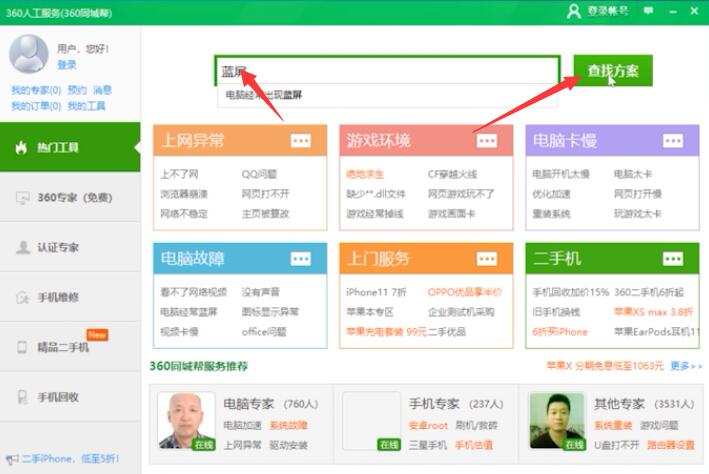Viewport: 709px width, 474px height.
Task: Open the 我的工具 link
Action: pos(86,106)
